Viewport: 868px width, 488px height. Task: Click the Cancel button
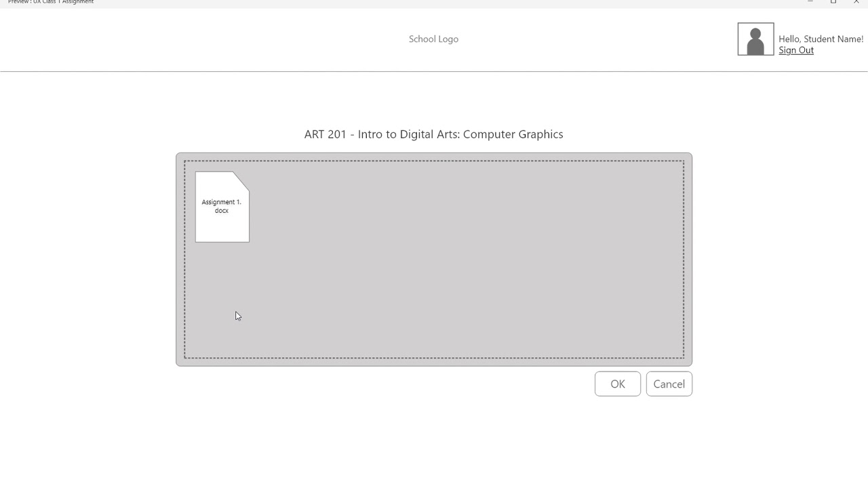coord(669,384)
